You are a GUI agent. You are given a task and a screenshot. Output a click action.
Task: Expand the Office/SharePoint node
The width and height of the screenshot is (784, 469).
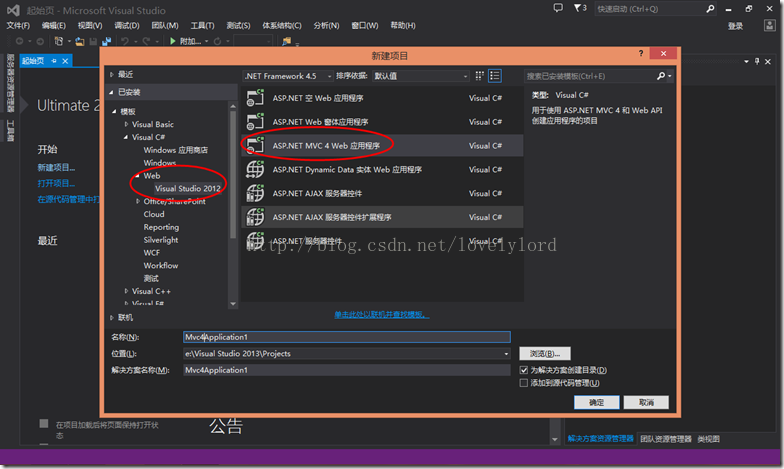coord(138,202)
